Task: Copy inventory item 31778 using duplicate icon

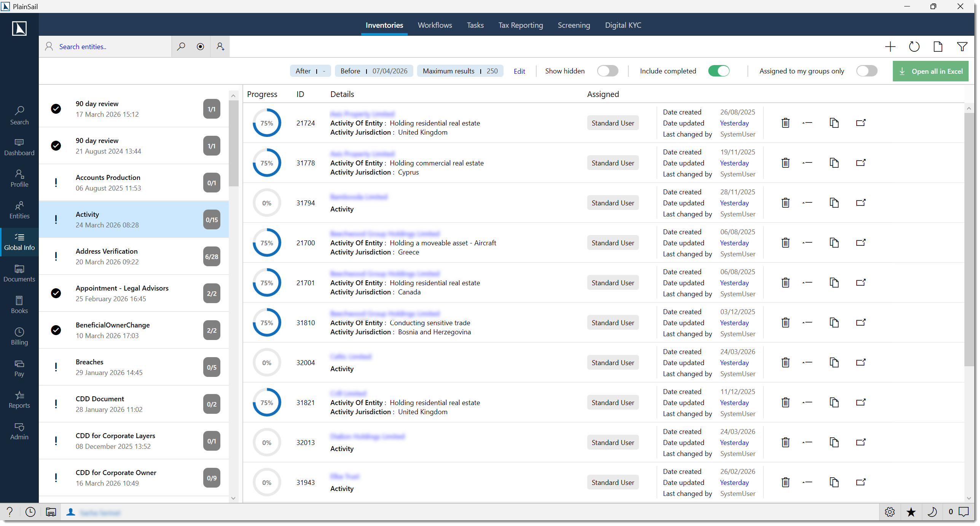Action: pyautogui.click(x=834, y=163)
